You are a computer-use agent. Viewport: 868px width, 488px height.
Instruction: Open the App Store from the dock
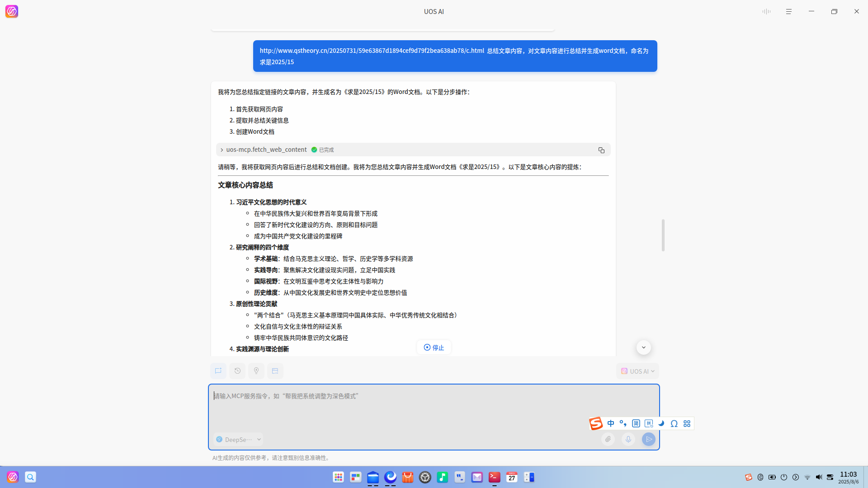tap(408, 477)
